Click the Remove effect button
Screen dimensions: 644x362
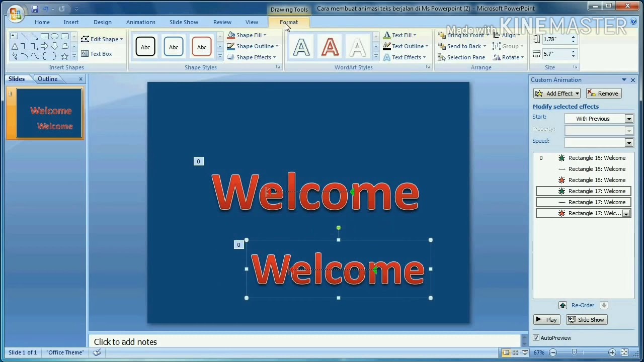tap(603, 94)
